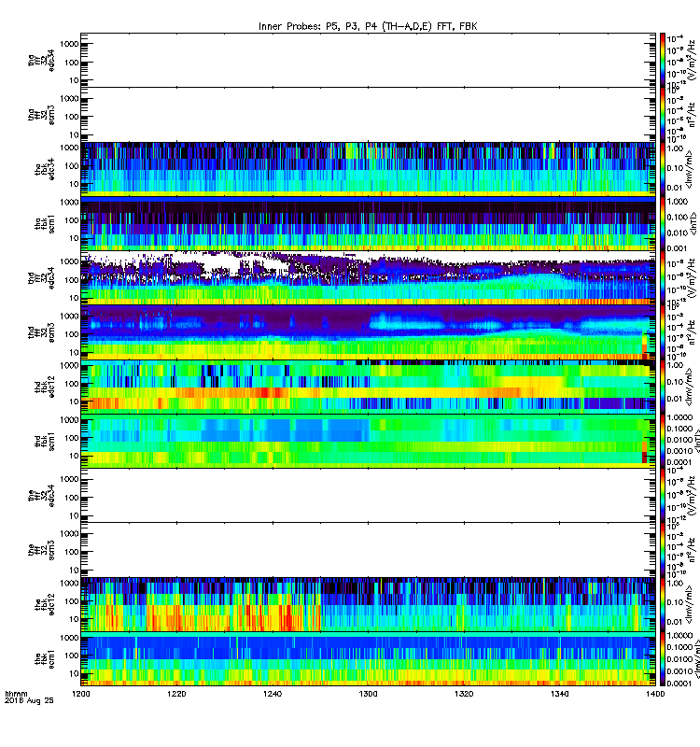The height and width of the screenshot is (747, 700).
Task: Click the 1320 time tick label
Action: coord(464,694)
